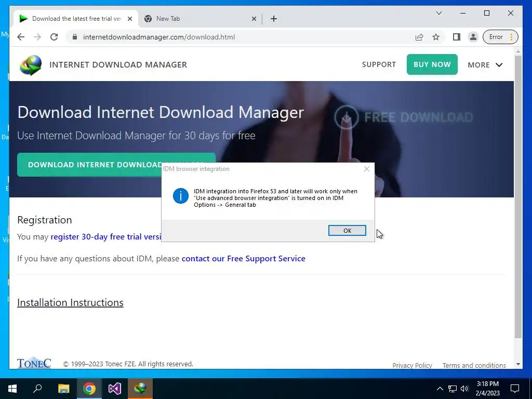The image size is (532, 399).
Task: Go back to previous page in Chrome
Action: click(21, 37)
